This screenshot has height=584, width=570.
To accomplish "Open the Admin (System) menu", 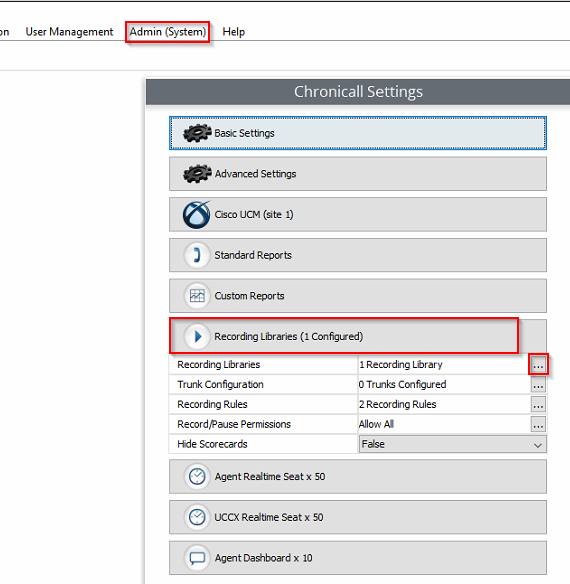I will [168, 32].
